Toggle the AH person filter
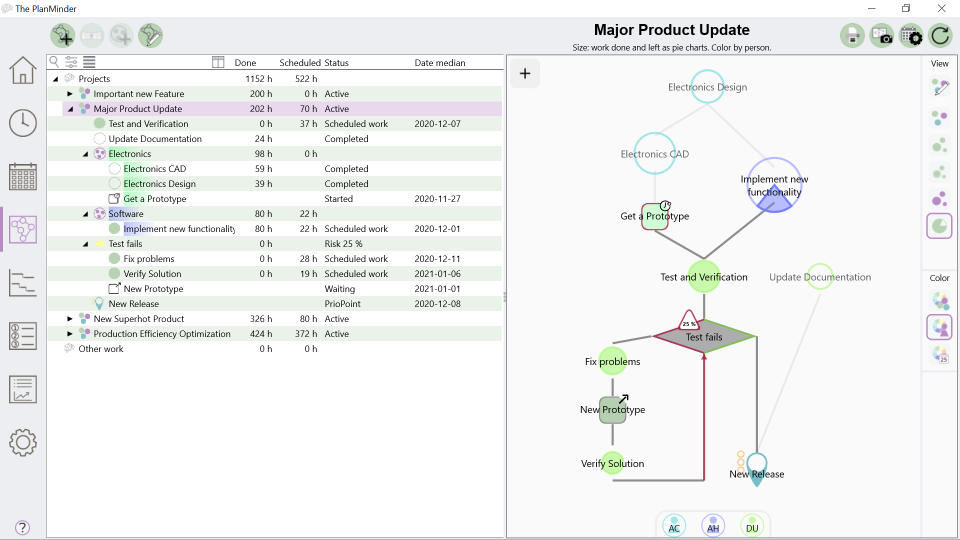 713,526
